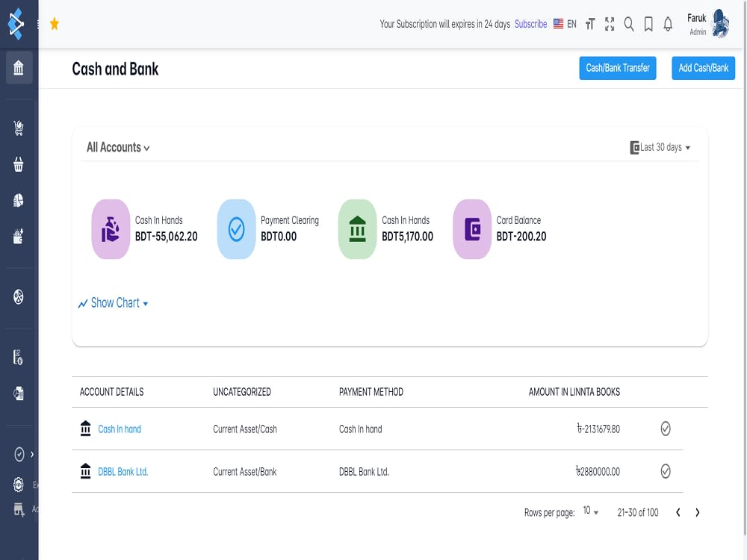Open the report chart document icon in sidebar
This screenshot has height=560, width=747.
point(19,393)
